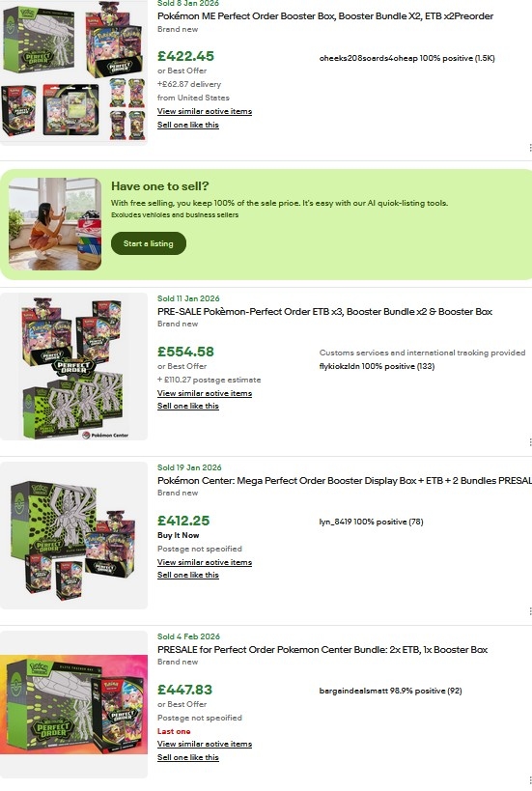Select 'Sell one like this' under the £412.25 listing
Image resolution: width=532 pixels, height=791 pixels.
[187, 575]
